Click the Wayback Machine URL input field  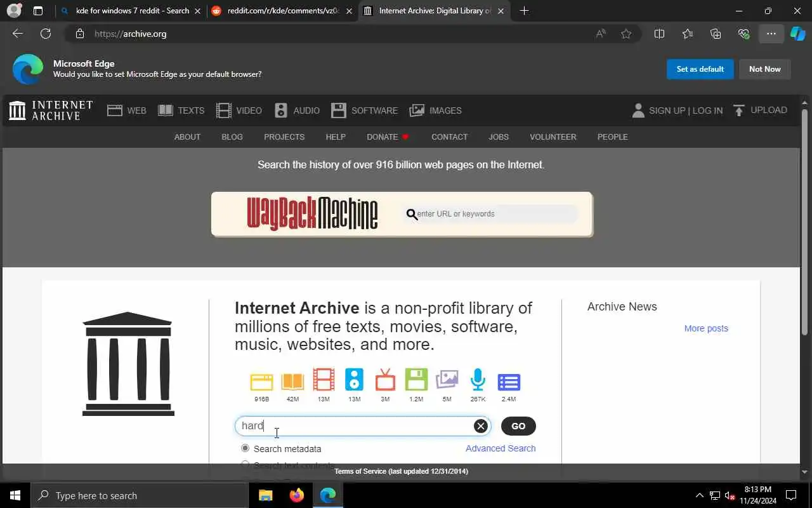pos(489,214)
